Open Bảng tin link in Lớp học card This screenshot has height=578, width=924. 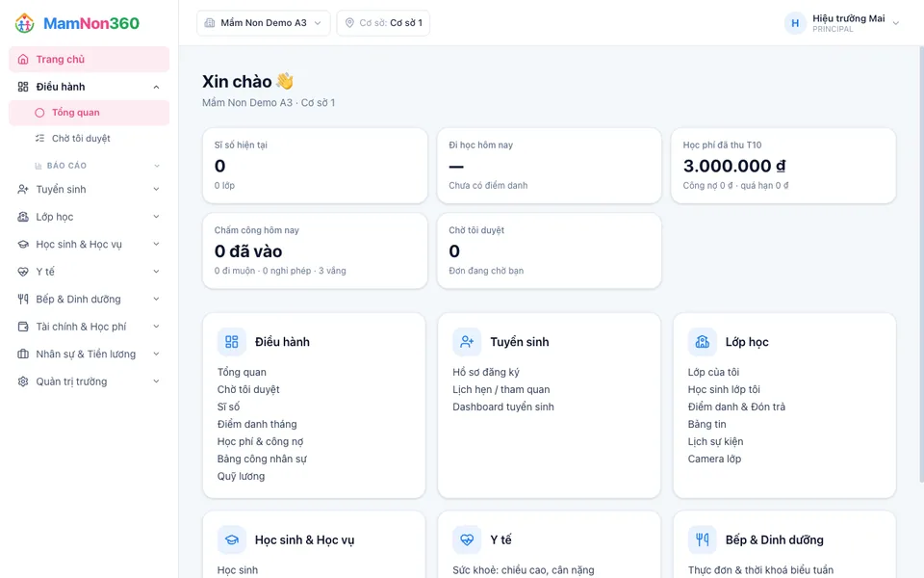[x=707, y=424]
